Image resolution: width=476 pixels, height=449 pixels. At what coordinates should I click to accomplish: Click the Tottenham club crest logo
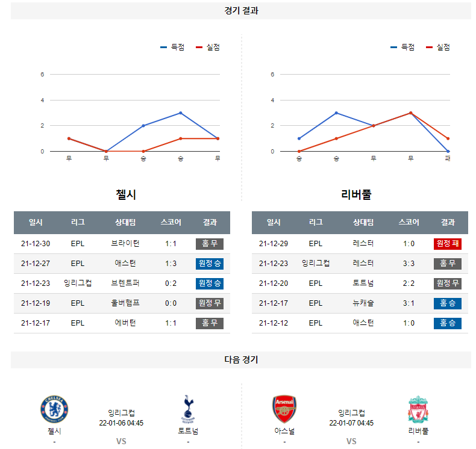(x=188, y=409)
